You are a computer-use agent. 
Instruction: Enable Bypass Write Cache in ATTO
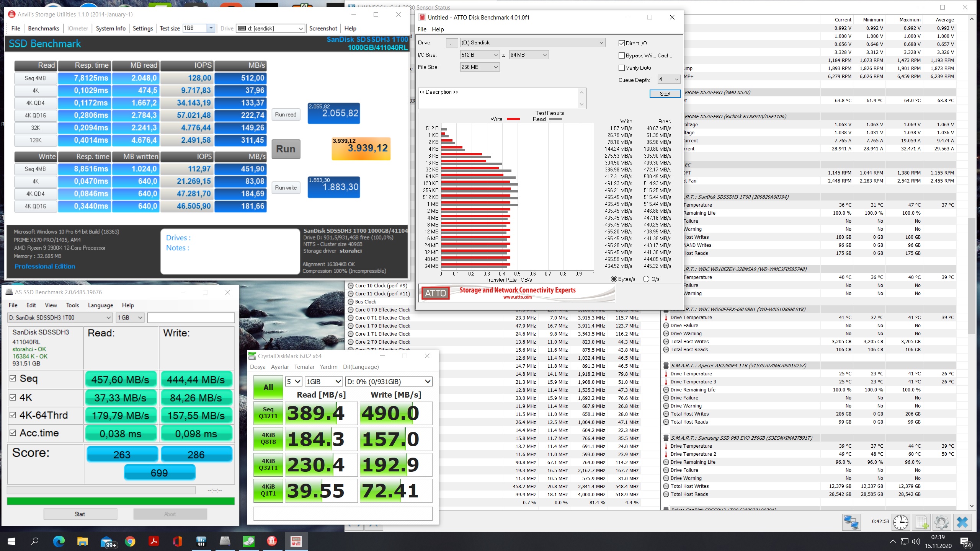point(622,55)
